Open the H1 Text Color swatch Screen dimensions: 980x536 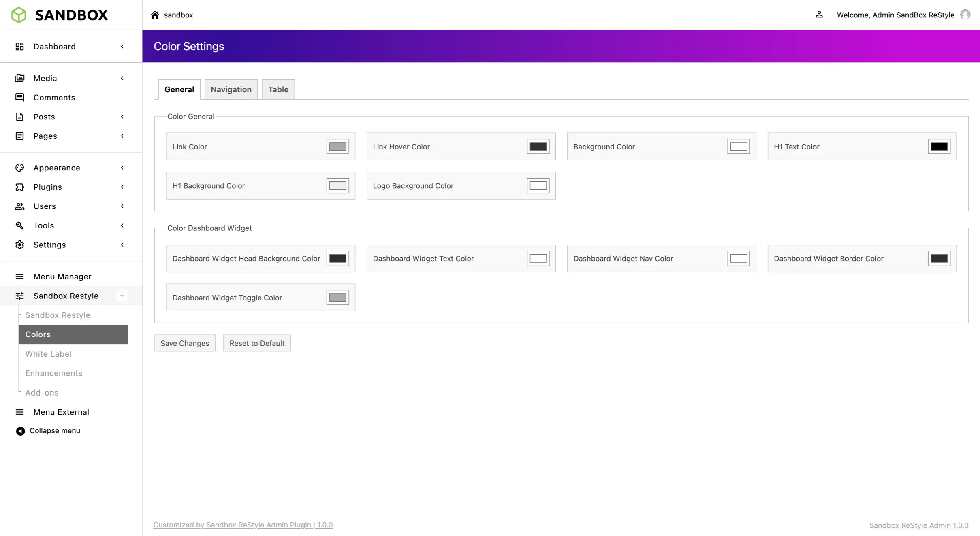click(x=939, y=147)
